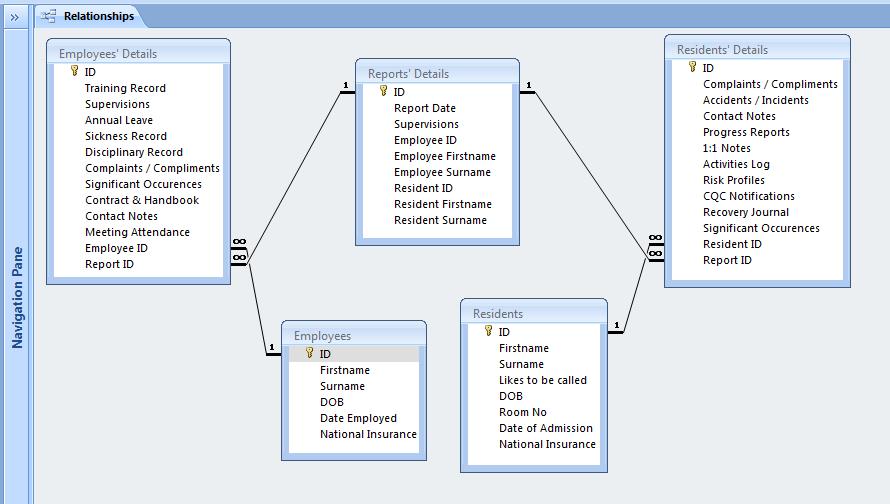Select the CQC Notifications field
890x504 pixels.
coord(749,196)
